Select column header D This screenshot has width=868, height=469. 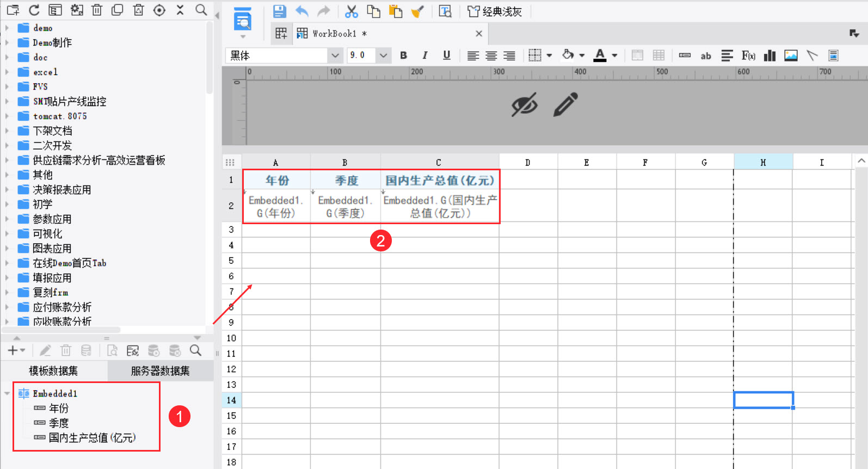tap(528, 162)
